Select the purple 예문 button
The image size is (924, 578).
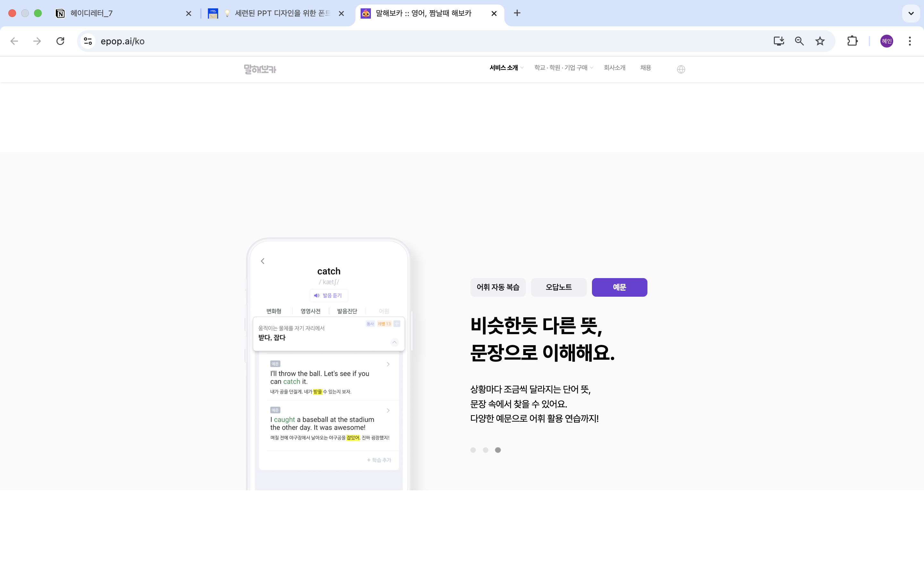pyautogui.click(x=619, y=287)
